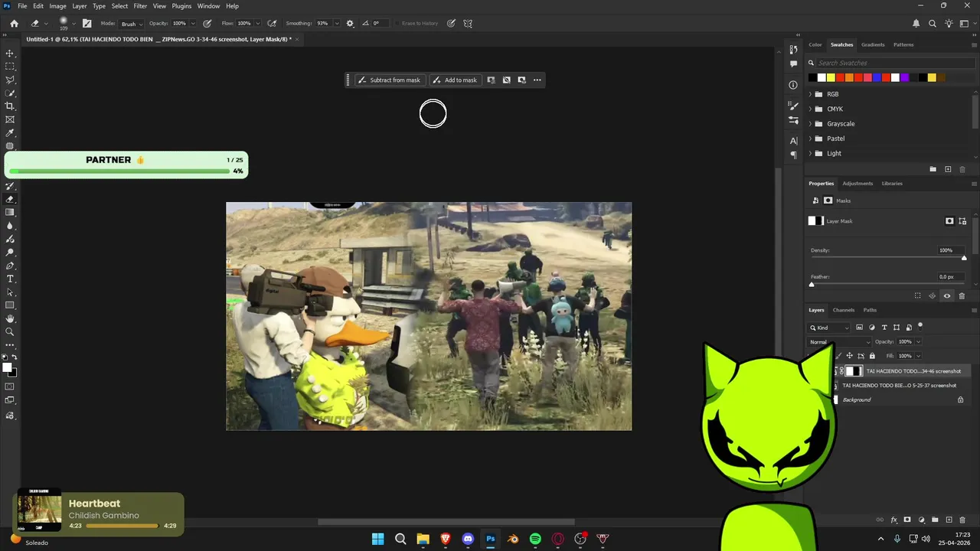Add a vector mask in Properties panel
The width and height of the screenshot is (980, 551).
962,221
